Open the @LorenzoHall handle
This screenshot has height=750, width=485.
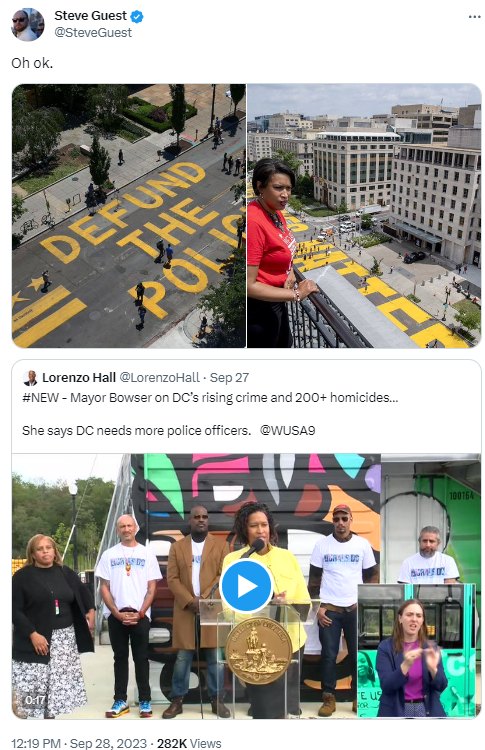pos(159,377)
